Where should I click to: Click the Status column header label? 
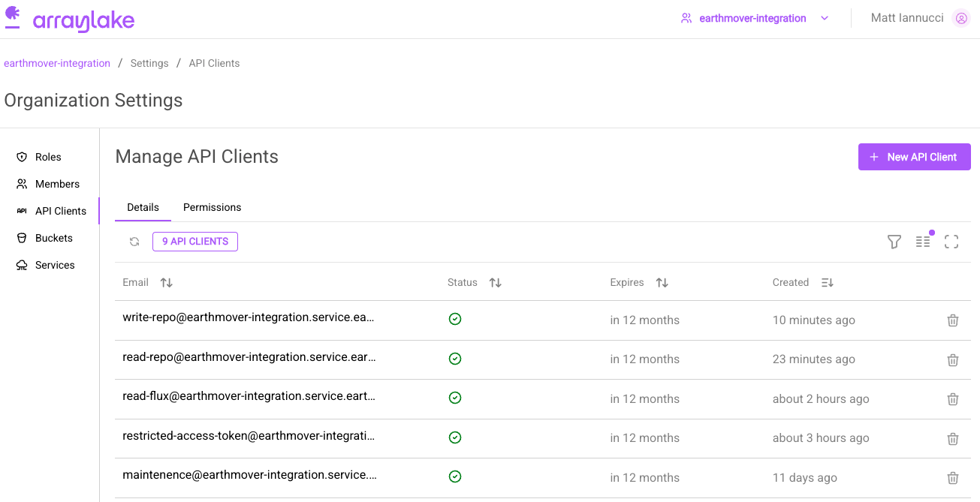463,283
